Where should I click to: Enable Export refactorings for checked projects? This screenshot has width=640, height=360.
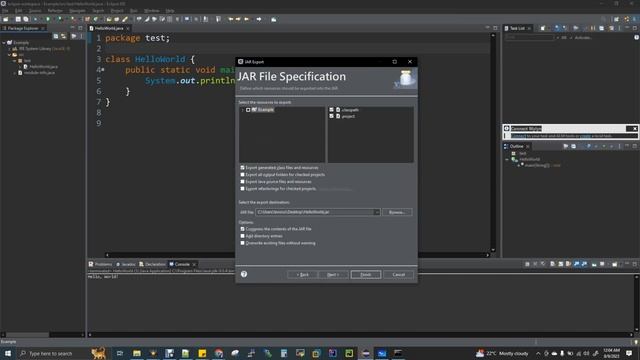coord(242,189)
